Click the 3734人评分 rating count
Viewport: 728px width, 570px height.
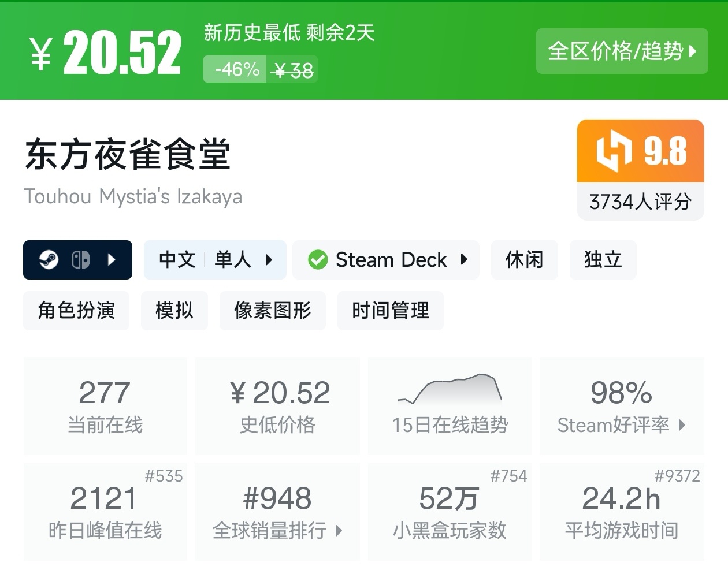point(640,202)
